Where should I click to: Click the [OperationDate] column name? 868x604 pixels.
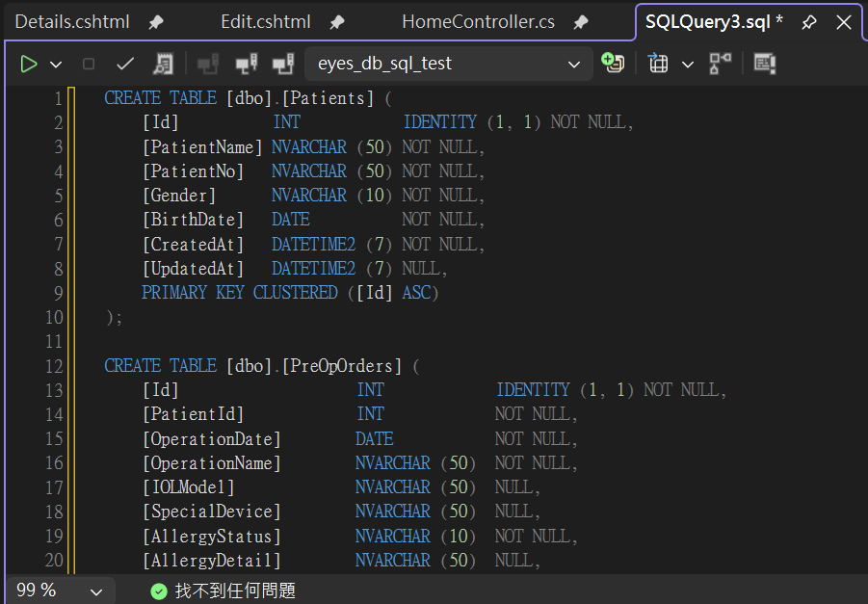[x=212, y=439]
